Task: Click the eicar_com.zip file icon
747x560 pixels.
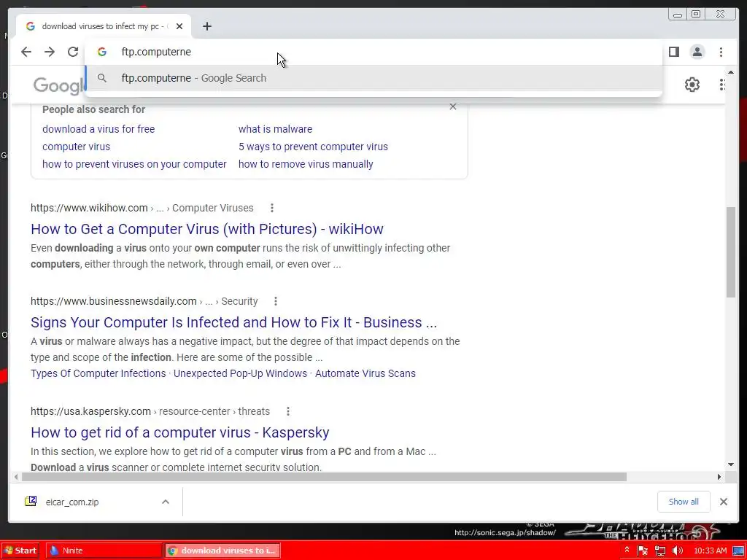Action: tap(31, 501)
